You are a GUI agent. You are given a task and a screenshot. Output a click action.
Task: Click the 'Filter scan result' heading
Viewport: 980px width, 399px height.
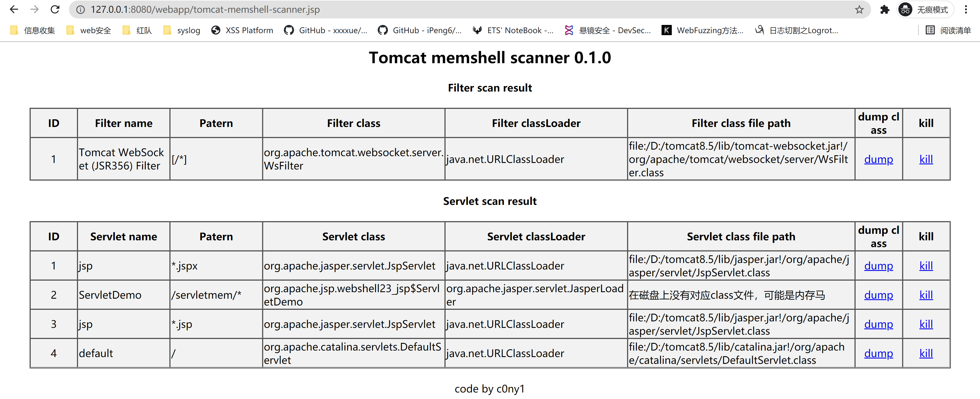click(490, 88)
